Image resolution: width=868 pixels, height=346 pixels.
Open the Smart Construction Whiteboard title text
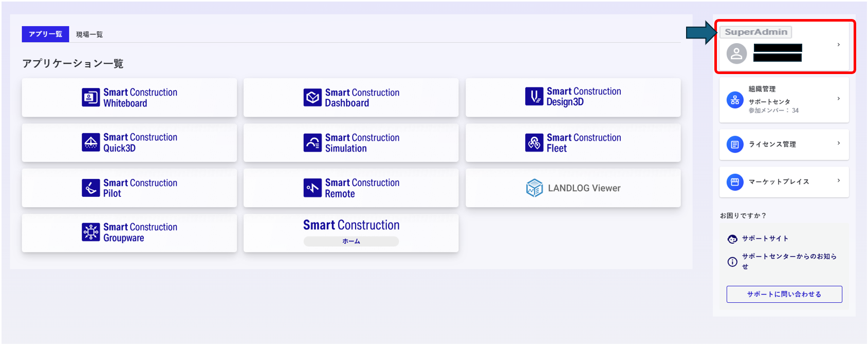[x=140, y=98]
